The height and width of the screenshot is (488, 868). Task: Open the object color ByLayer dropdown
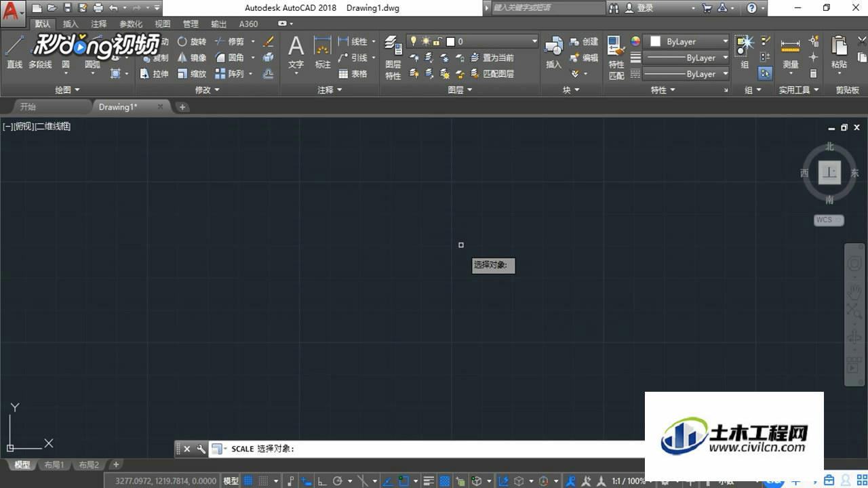tap(686, 41)
